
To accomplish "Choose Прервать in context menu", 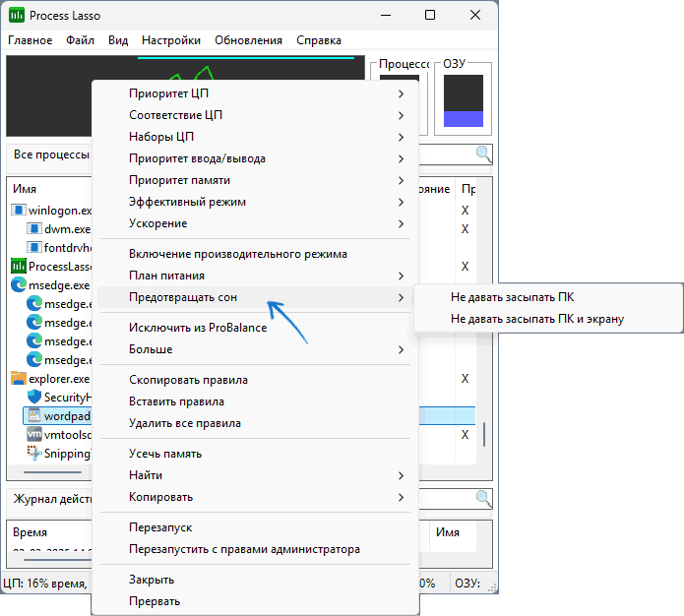I will [x=255, y=601].
